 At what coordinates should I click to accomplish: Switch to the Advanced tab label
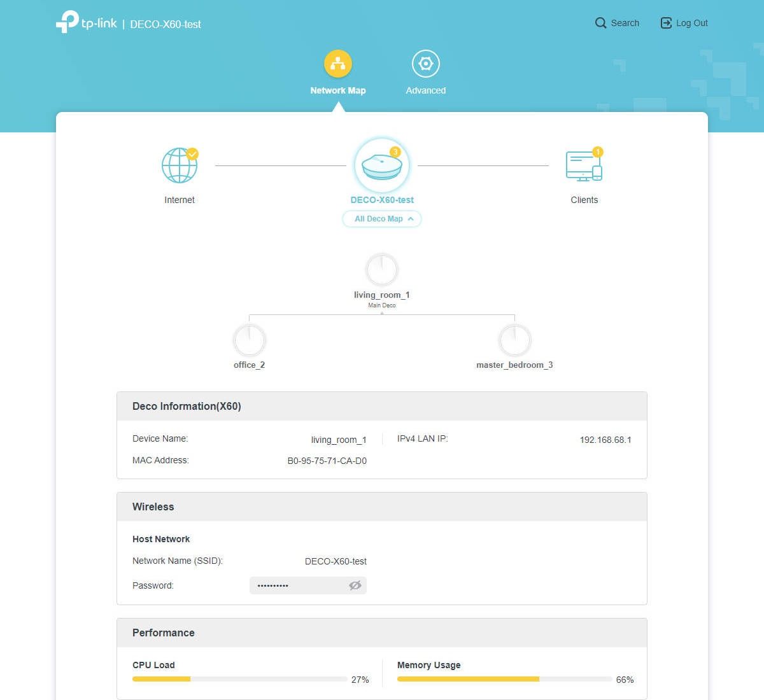426,90
